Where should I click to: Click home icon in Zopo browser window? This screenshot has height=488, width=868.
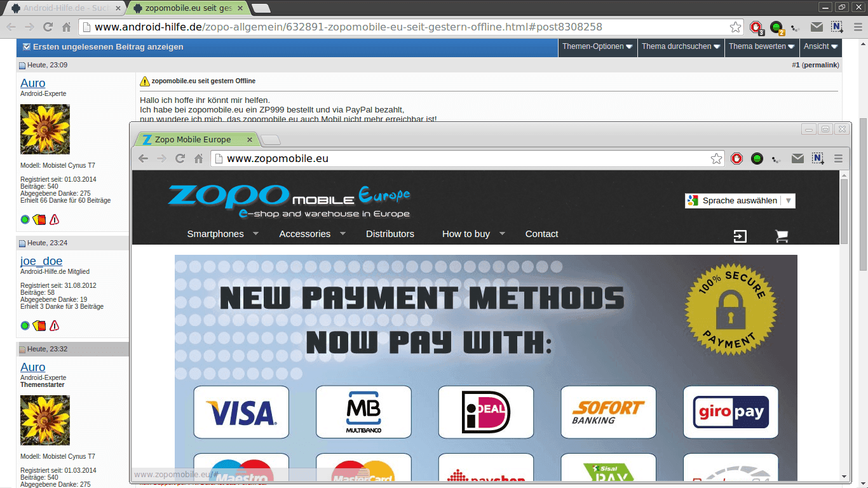(x=198, y=158)
